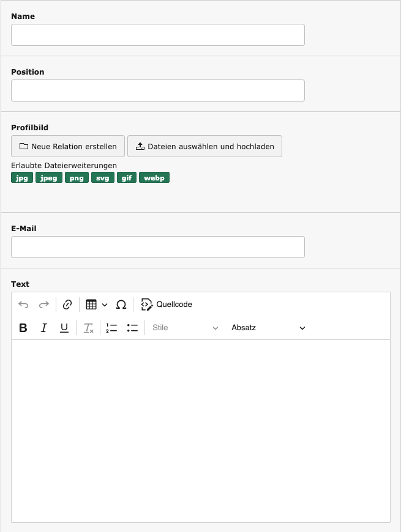Click Dateien auswählen und hochladen button
Screen dimensions: 401x532
point(204,147)
